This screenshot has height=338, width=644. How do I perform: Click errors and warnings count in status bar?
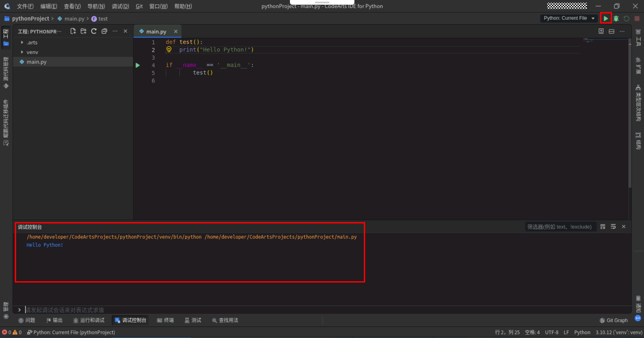pos(12,332)
